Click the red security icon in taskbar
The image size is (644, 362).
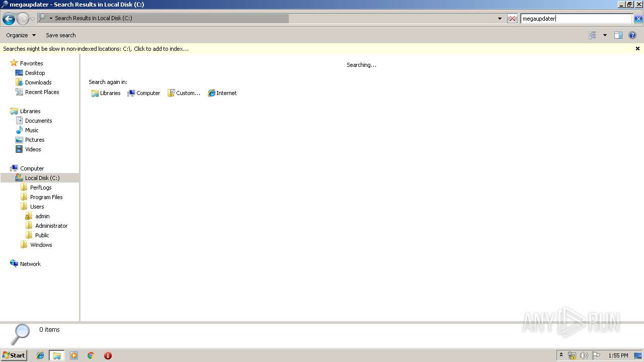point(108,355)
